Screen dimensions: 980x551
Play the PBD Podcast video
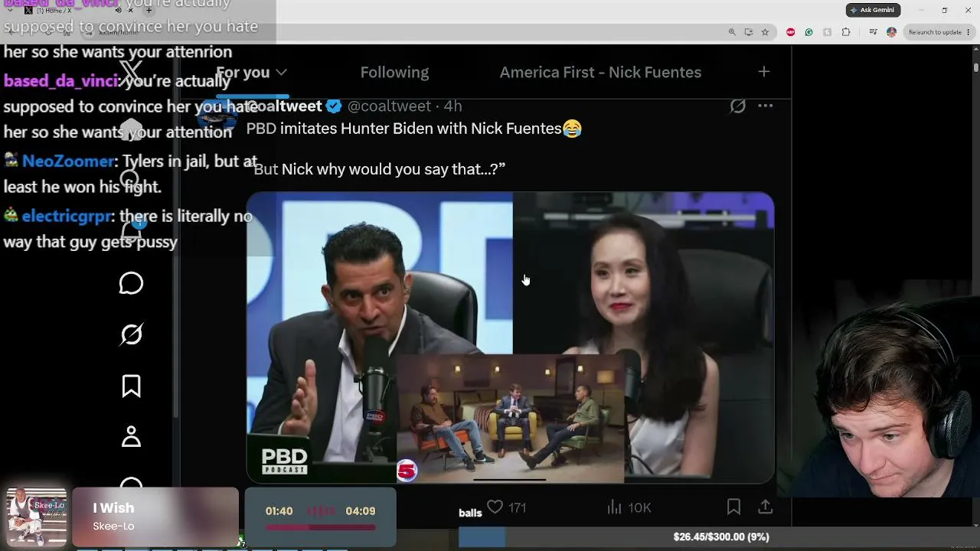[x=510, y=337]
